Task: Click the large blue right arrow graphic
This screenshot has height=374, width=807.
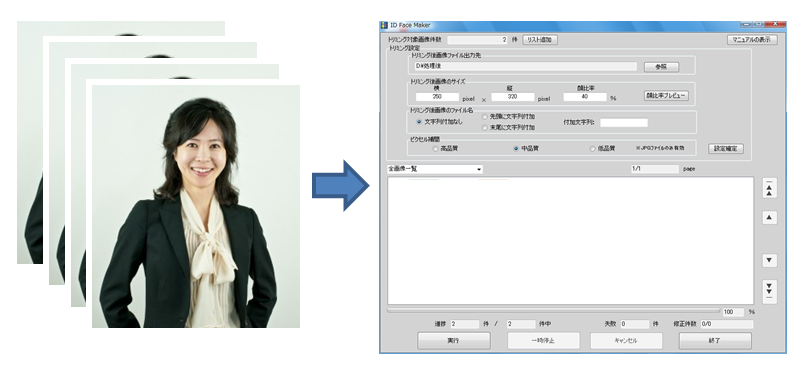Action: (340, 186)
